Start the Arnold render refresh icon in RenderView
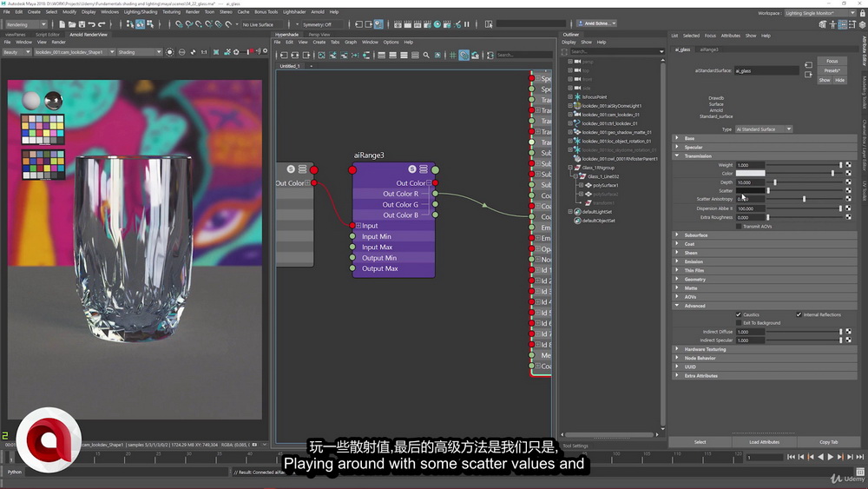 click(170, 52)
